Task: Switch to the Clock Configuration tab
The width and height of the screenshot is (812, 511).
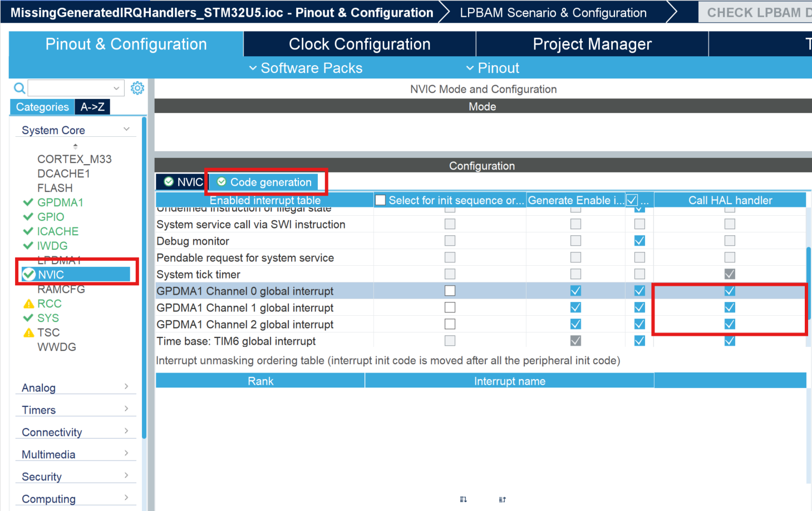Action: coord(359,44)
